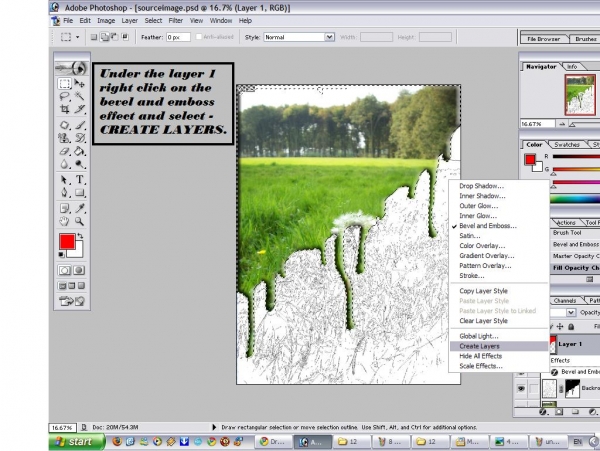Select the Blur tool
The height and width of the screenshot is (451, 600).
pyautogui.click(x=64, y=164)
